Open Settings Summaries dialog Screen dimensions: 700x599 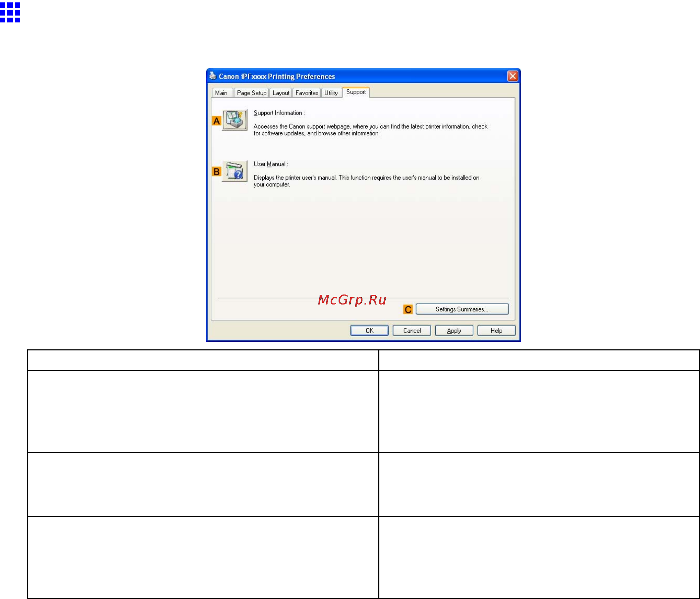(x=462, y=309)
